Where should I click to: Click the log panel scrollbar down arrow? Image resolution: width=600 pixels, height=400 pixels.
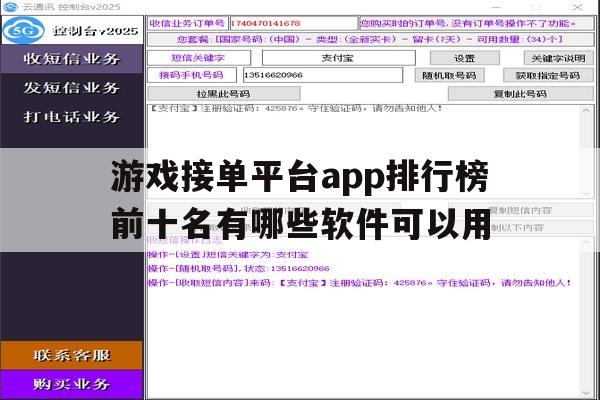coord(586,393)
